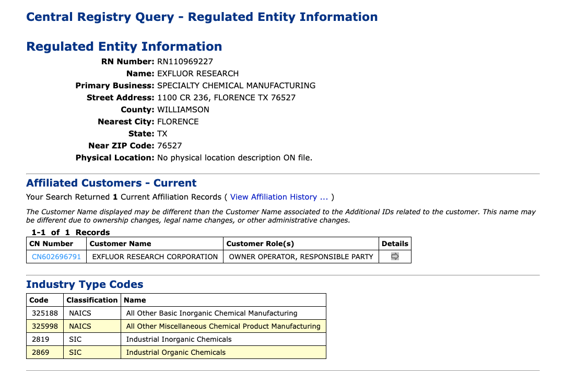Select the RN110969227 number value

pyautogui.click(x=185, y=62)
